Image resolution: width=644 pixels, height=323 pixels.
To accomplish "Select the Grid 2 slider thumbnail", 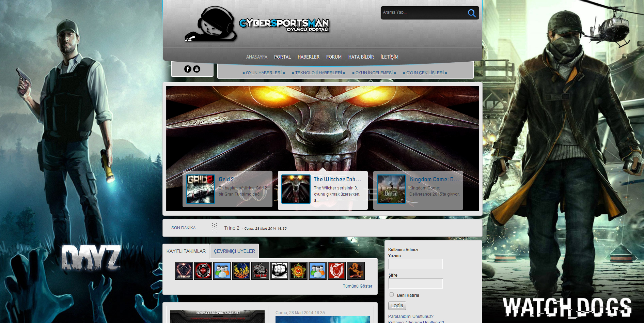I will tap(201, 189).
